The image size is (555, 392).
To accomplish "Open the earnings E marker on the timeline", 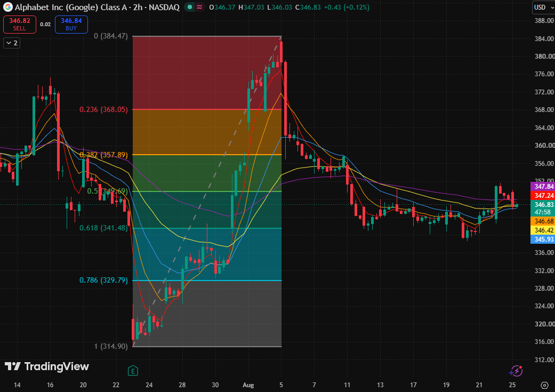I will click(x=133, y=371).
